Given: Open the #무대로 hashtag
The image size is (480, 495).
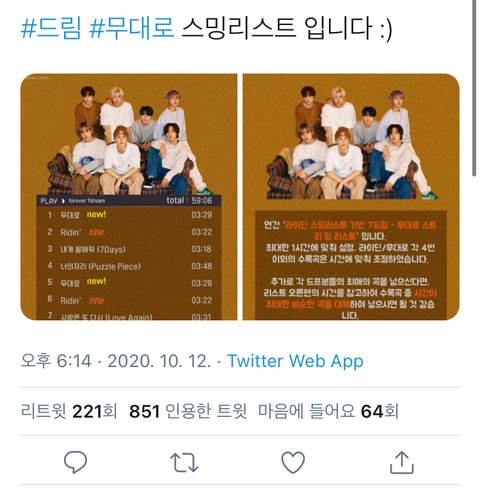Looking at the screenshot, I should tap(132, 28).
